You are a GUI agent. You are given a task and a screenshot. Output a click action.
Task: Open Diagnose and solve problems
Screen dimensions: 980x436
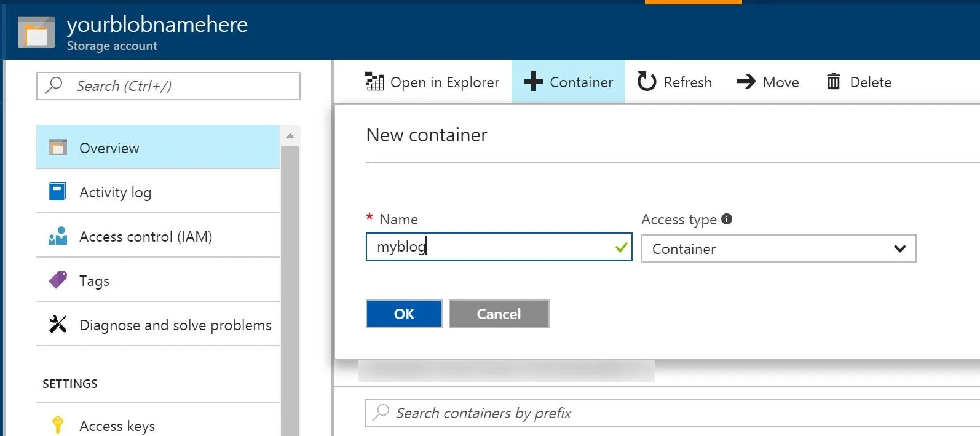point(158,325)
